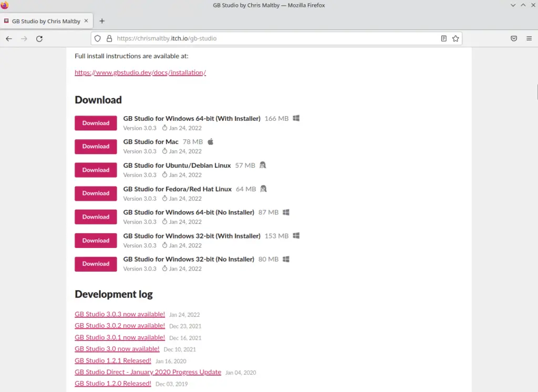Click the Download section heading
538x392 pixels.
click(x=98, y=100)
